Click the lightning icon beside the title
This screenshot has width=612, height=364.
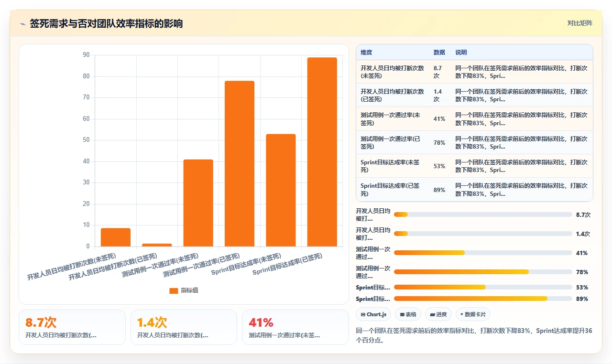pyautogui.click(x=22, y=24)
